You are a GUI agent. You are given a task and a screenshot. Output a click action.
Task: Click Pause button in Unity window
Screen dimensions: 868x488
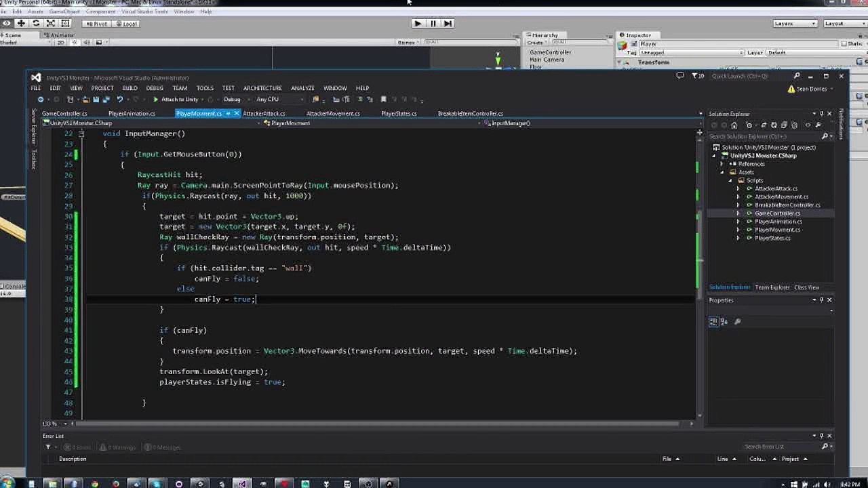[x=433, y=23]
